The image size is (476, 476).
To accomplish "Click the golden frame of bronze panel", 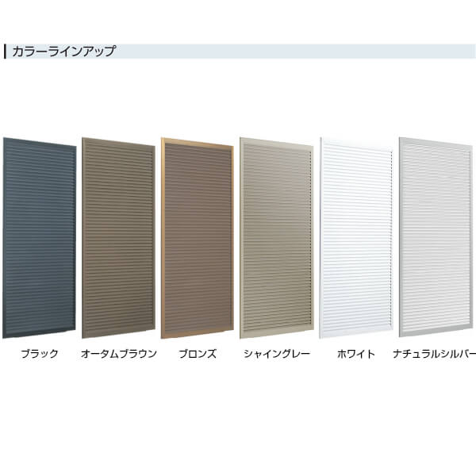I will click(163, 238).
